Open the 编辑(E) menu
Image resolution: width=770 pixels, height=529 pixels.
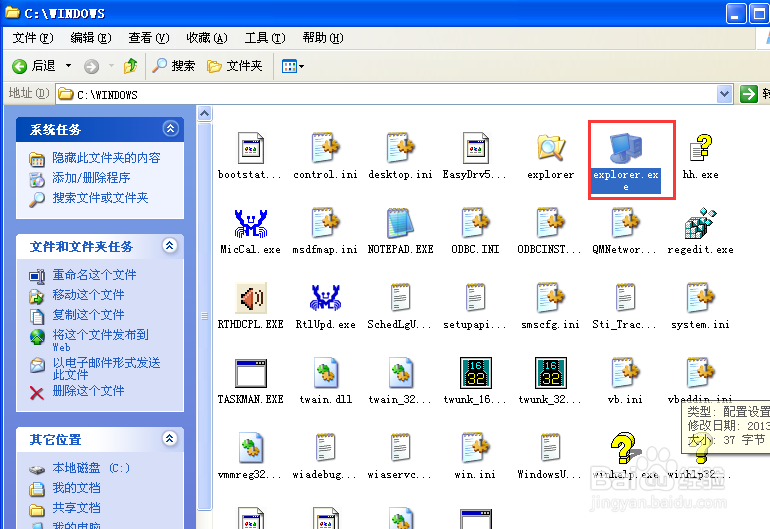(91, 38)
